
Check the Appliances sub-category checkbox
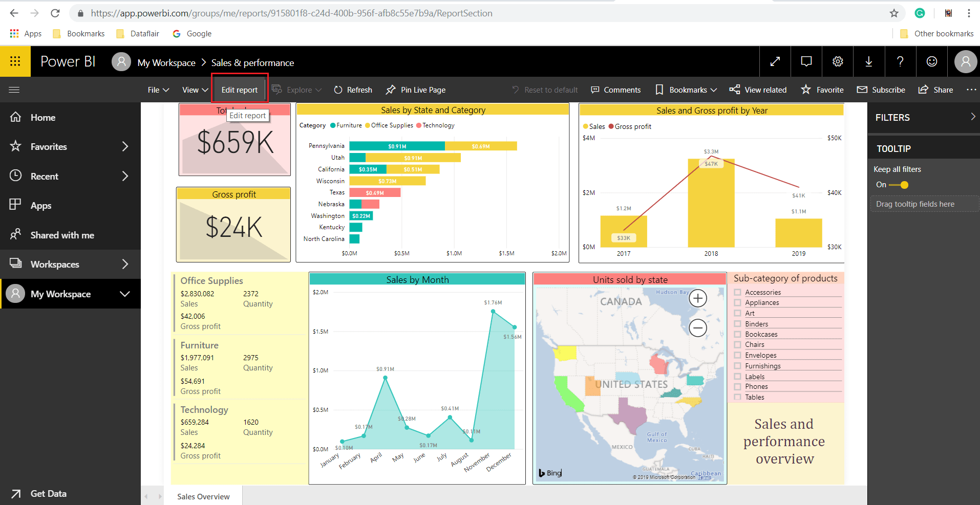click(737, 302)
